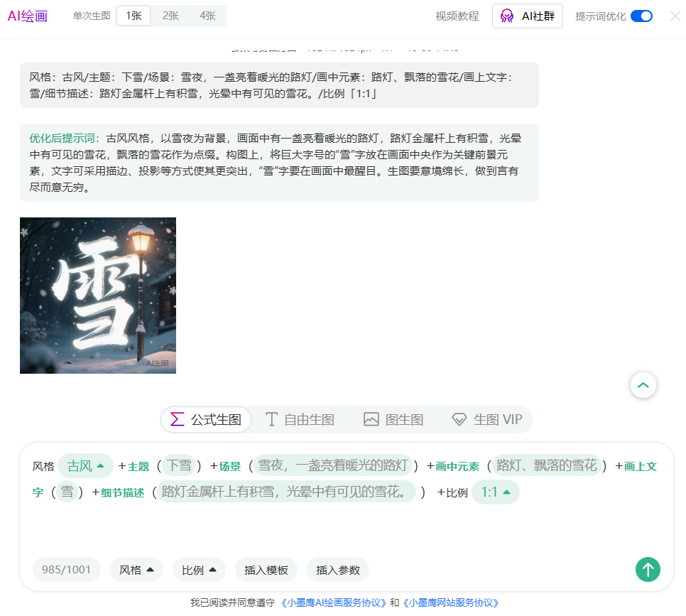This screenshot has width=686, height=616.
Task: Switch to the 公式生图 tab
Action: (206, 419)
